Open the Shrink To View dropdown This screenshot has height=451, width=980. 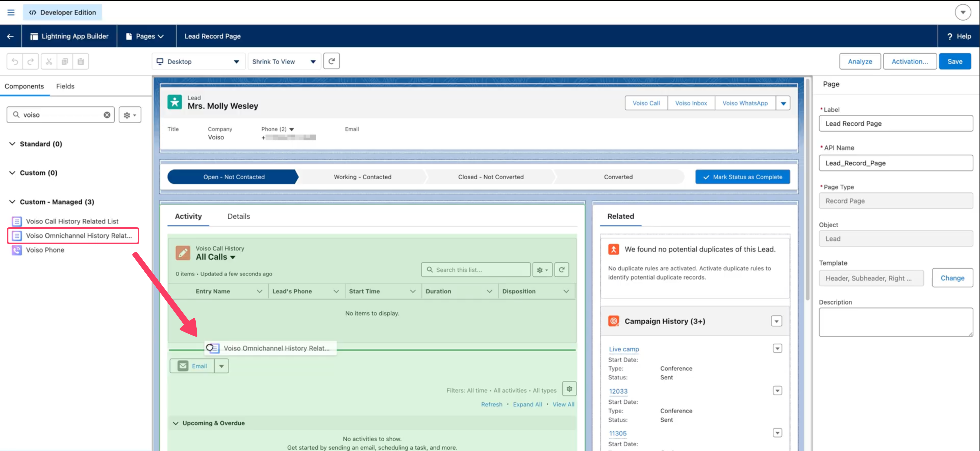pyautogui.click(x=284, y=61)
